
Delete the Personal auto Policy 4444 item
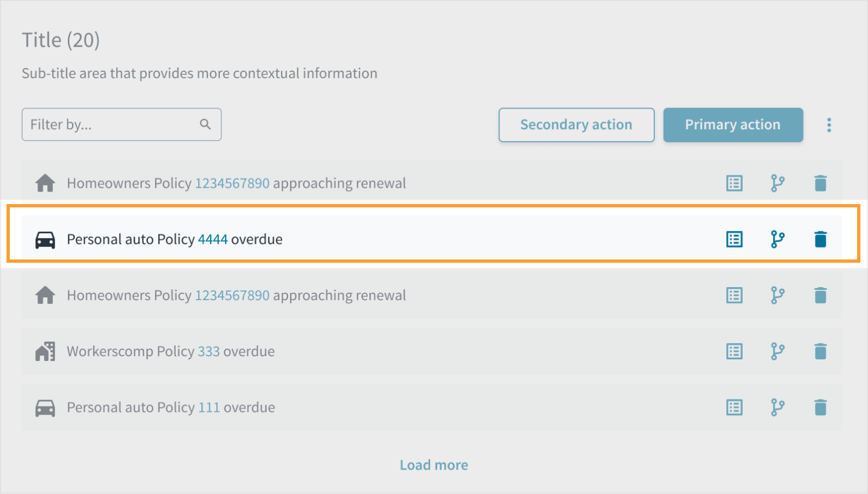(x=820, y=239)
